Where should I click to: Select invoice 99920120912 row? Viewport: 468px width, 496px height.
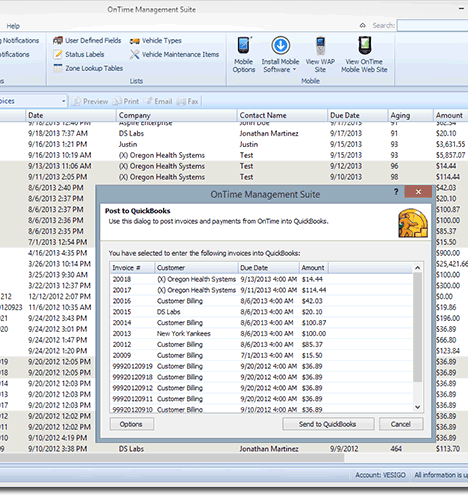tap(262, 388)
